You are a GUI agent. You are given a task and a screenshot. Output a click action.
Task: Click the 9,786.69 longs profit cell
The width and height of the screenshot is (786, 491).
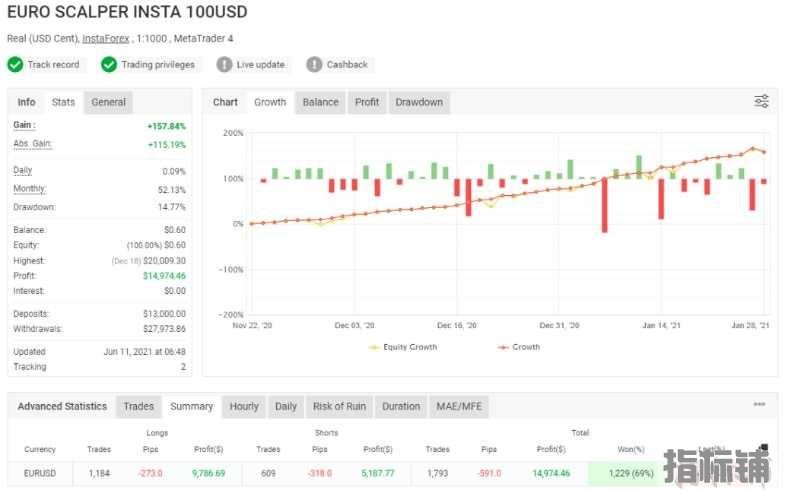[209, 473]
